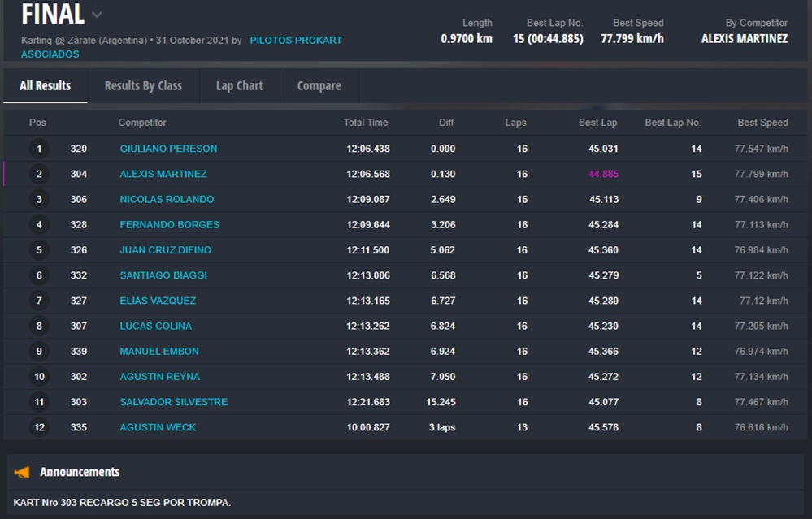Select the Compare tab

[x=319, y=85]
